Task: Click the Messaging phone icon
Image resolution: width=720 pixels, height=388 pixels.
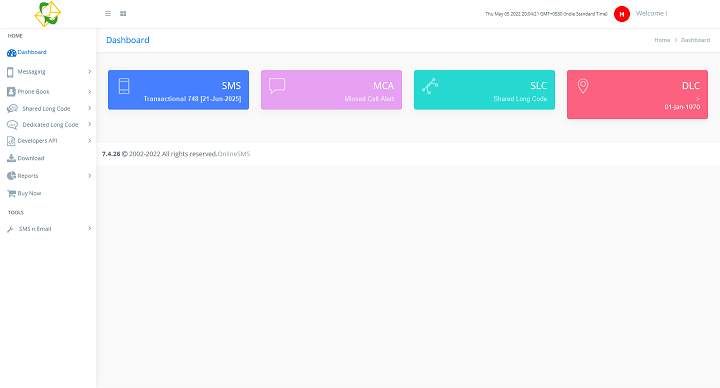Action: 10,72
